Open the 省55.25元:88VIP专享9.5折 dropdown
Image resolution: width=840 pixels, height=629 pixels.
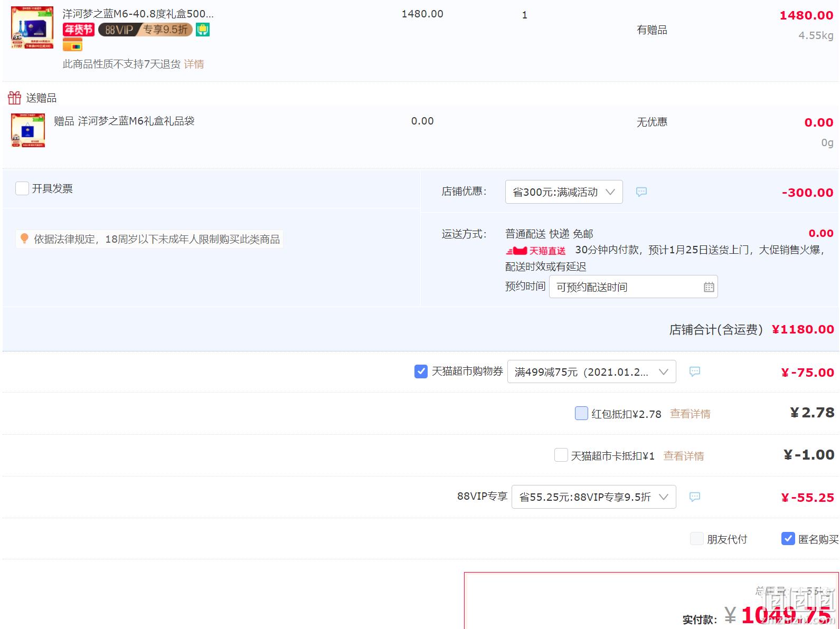(x=593, y=497)
